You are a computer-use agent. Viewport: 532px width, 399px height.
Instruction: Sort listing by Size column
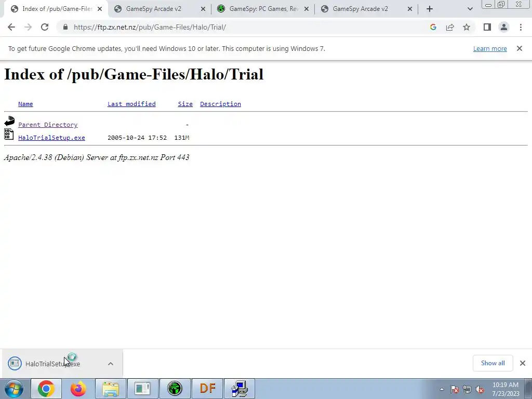pos(185,104)
